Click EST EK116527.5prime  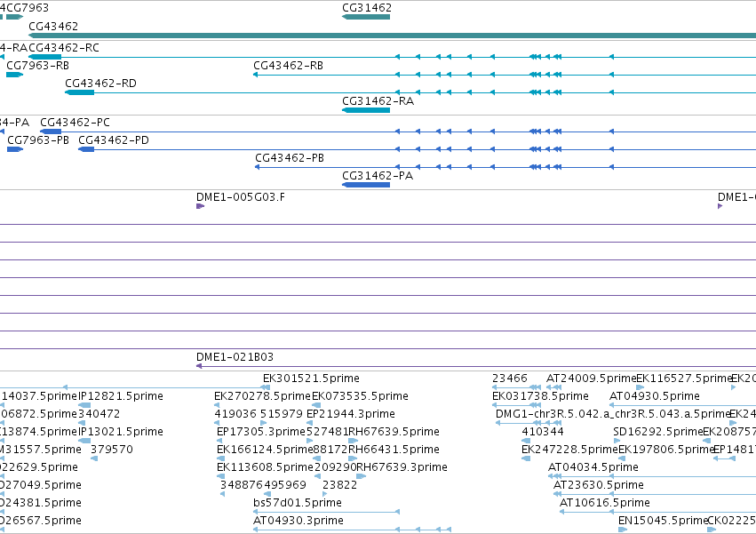tap(684, 379)
